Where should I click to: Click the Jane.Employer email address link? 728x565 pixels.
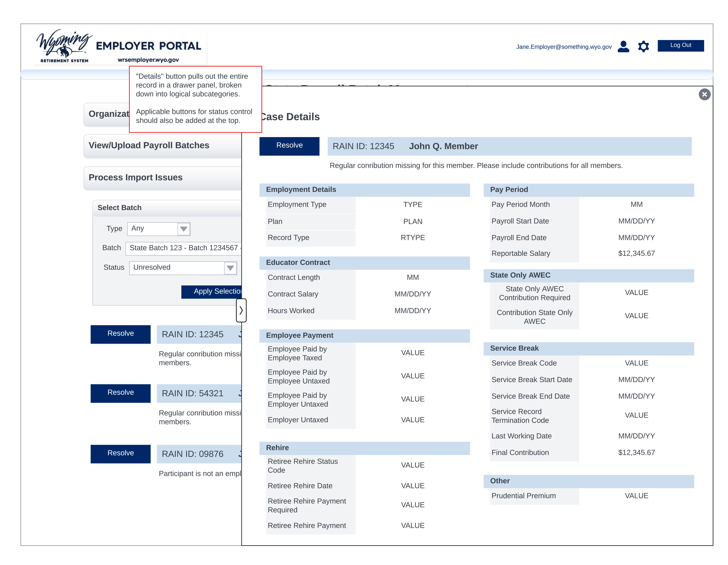pyautogui.click(x=564, y=47)
